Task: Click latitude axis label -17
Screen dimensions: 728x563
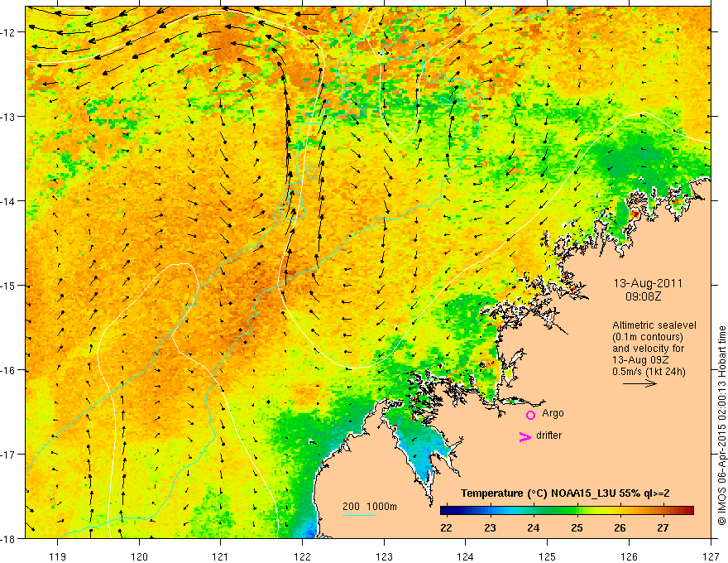Action: point(9,455)
